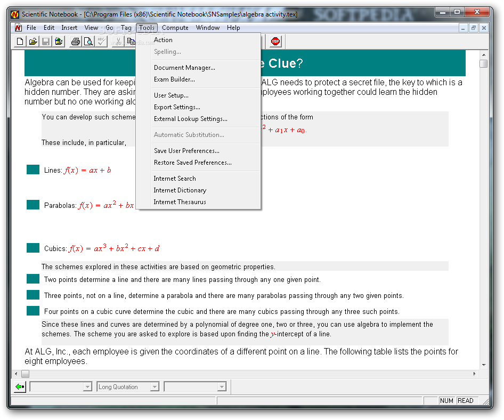Click the Parabolas formula text
504x420 pixels.
(105, 205)
